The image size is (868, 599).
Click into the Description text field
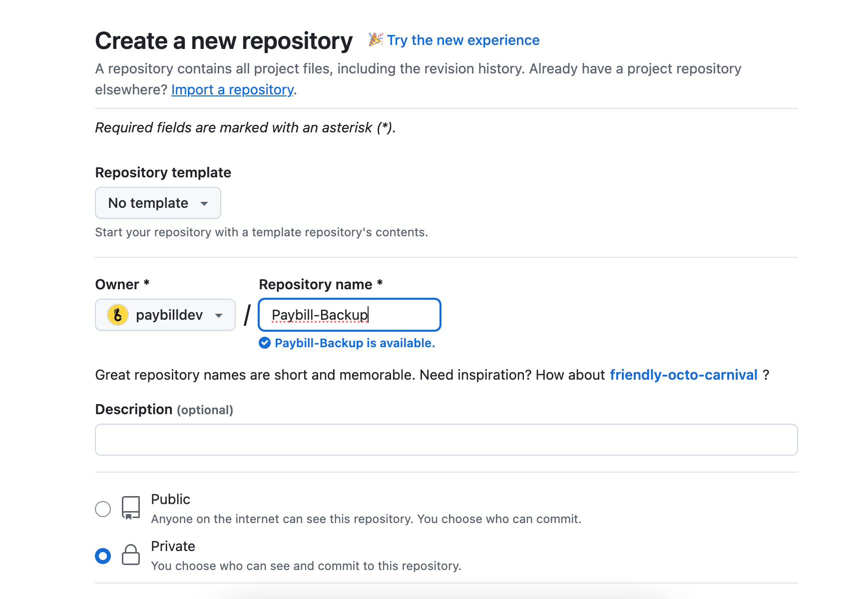(x=446, y=440)
